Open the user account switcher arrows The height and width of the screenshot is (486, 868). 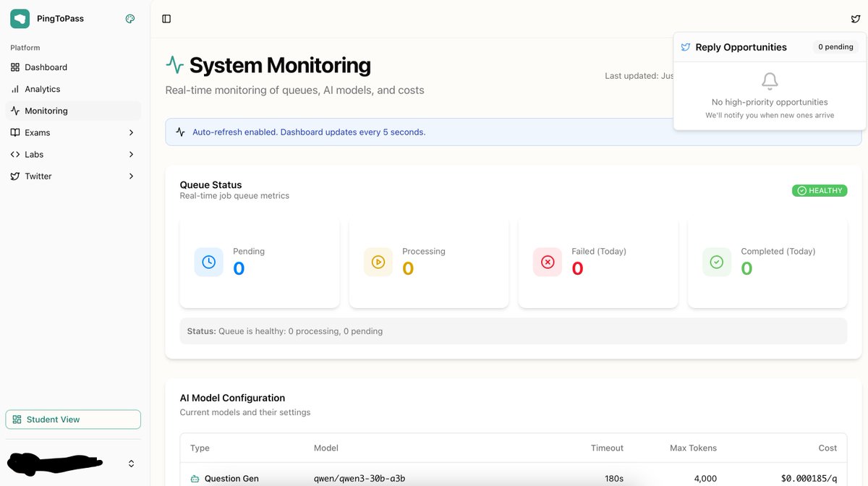131,463
